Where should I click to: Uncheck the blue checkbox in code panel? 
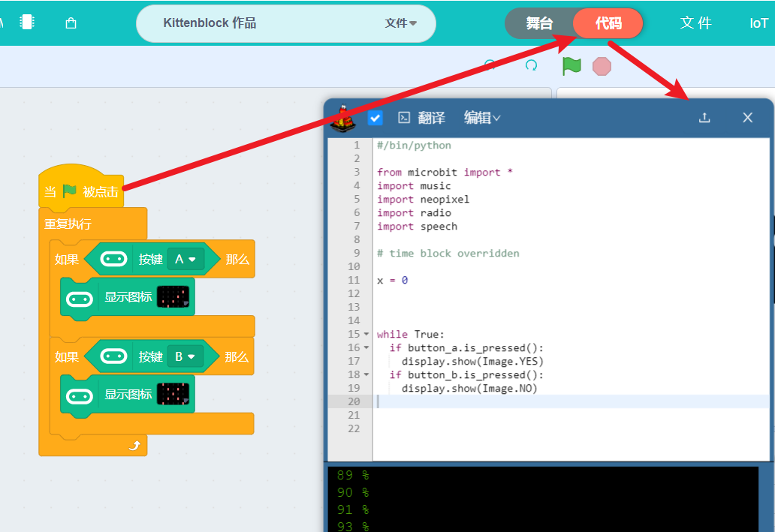375,118
